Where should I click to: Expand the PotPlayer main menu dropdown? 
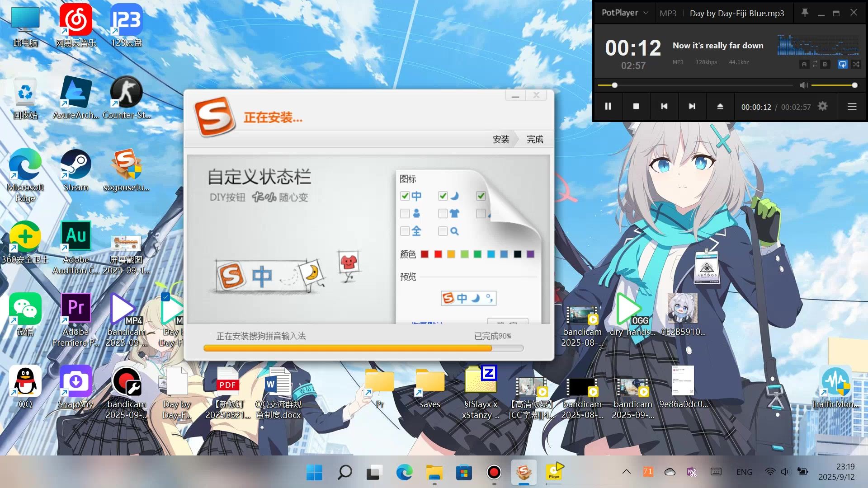click(x=624, y=13)
